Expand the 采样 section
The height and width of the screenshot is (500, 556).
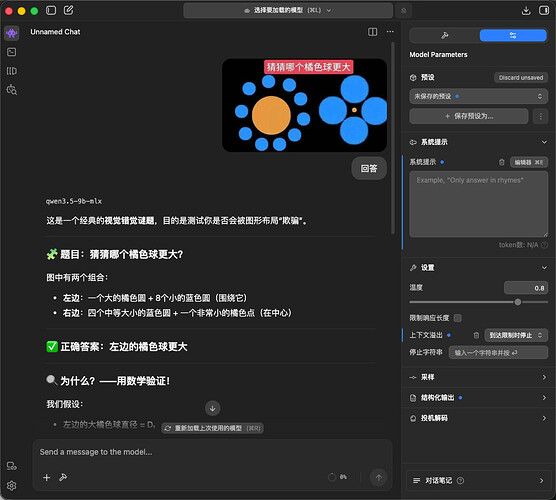pyautogui.click(x=478, y=377)
